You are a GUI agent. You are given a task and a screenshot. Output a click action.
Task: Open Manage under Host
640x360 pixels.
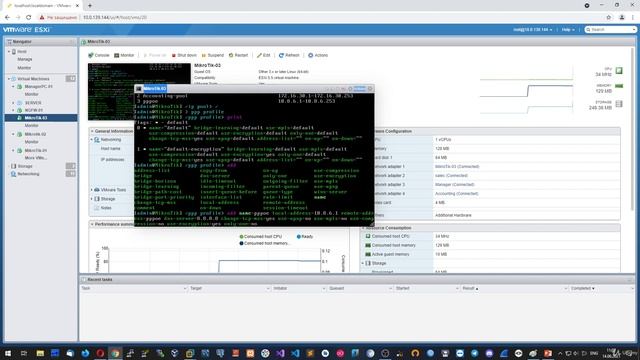tap(24, 59)
